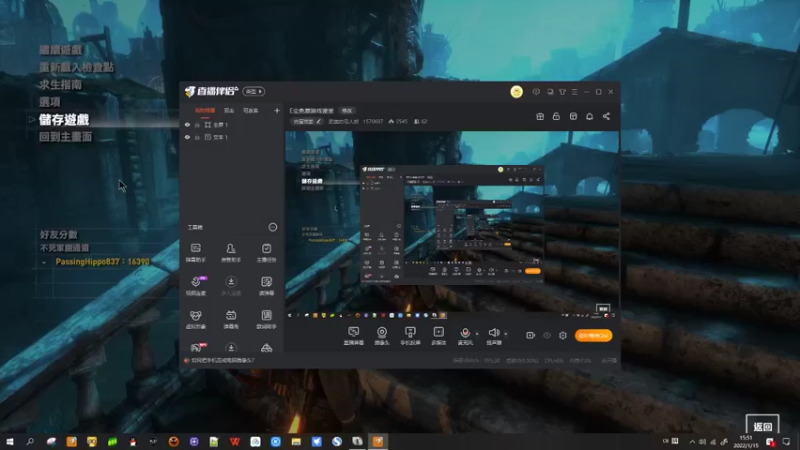
Task: Open the hamburger menu in title bar
Action: [574, 92]
